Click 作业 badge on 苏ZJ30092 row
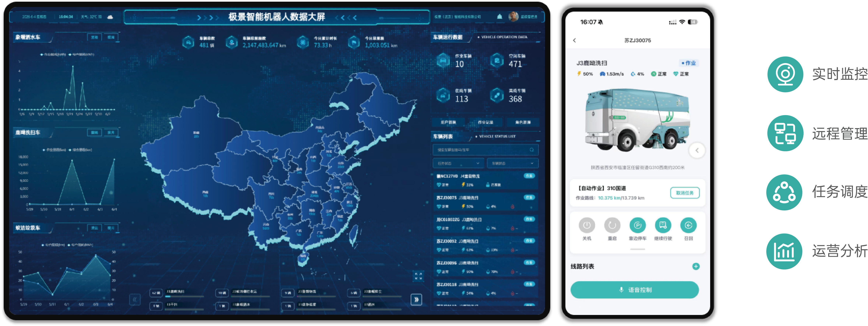The height and width of the screenshot is (326, 868). click(529, 241)
